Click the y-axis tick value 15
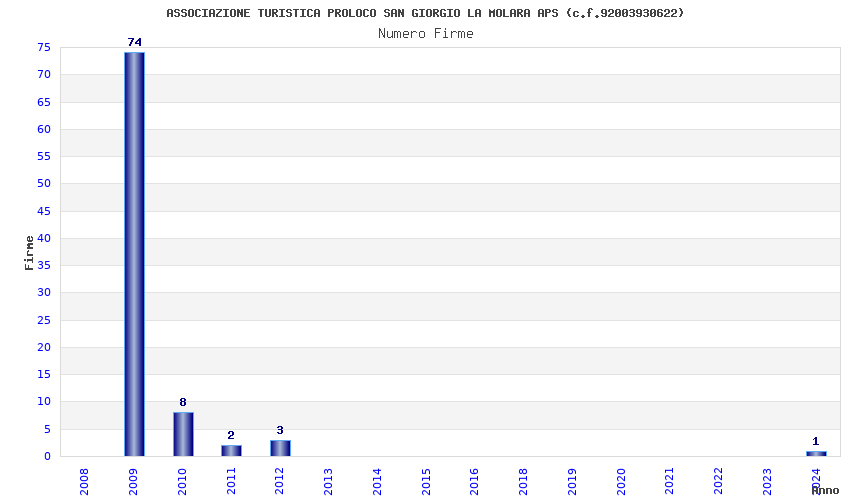This screenshot has height=500, width=850. 44,374
